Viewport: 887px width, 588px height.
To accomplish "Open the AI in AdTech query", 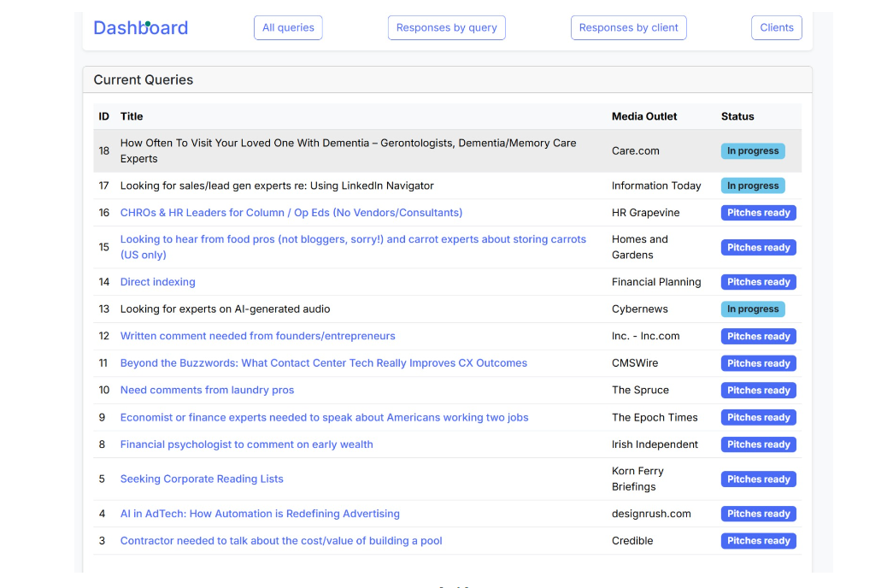I will [x=260, y=514].
